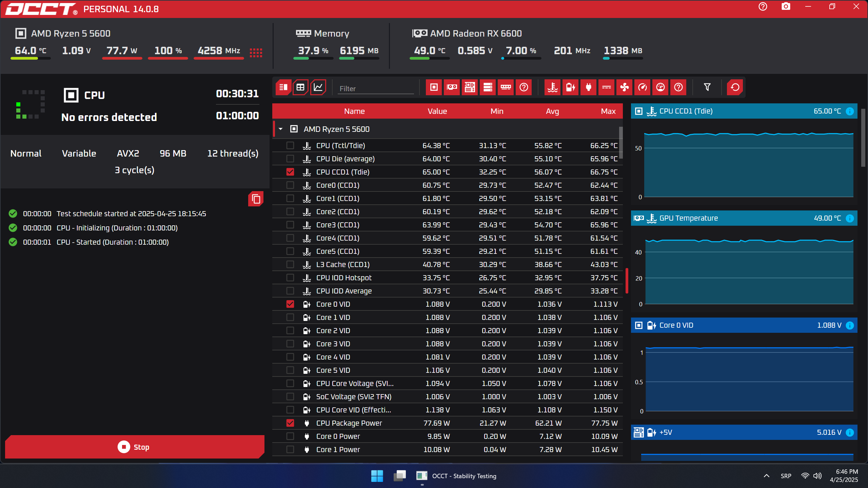Viewport: 868px width, 488px height.
Task: Sort the table by the Value column
Action: click(x=437, y=111)
